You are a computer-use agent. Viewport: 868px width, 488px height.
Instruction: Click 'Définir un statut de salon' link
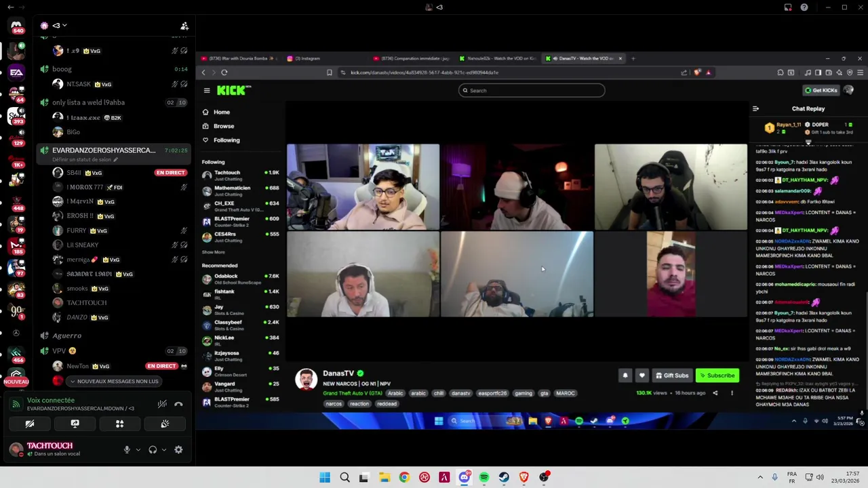[85, 160]
